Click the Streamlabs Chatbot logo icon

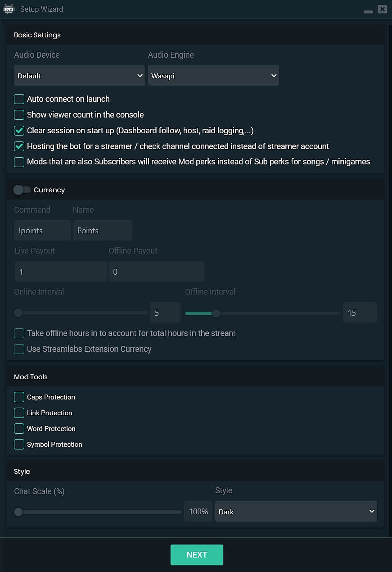(9, 9)
